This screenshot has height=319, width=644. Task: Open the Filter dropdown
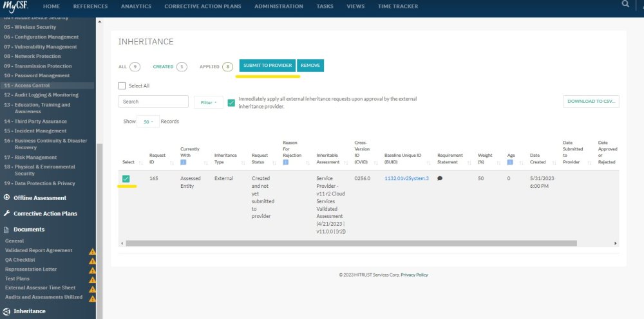pyautogui.click(x=209, y=102)
